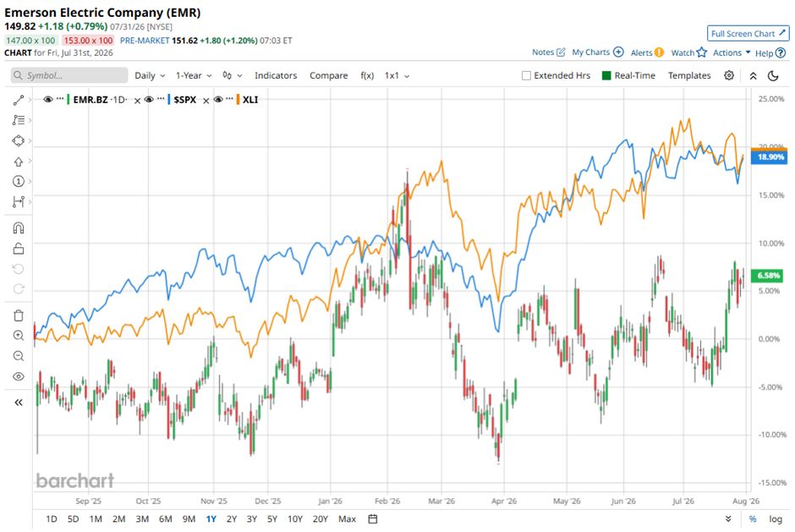Click the Symbol search field
This screenshot has height=532, width=795.
click(x=69, y=75)
